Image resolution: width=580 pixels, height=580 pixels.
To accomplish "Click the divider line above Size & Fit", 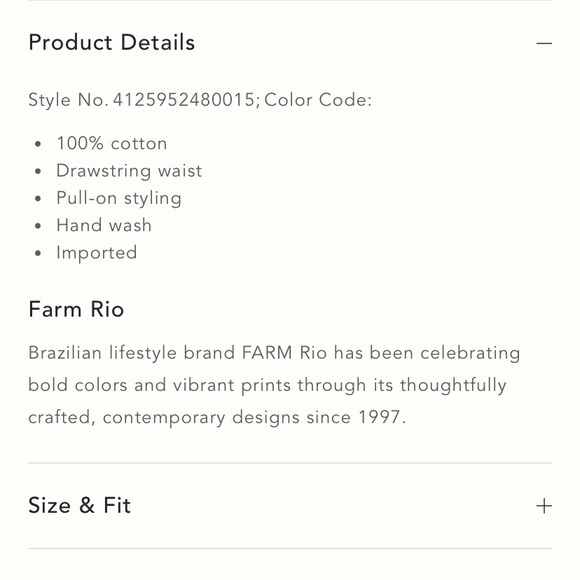I will coord(290,463).
